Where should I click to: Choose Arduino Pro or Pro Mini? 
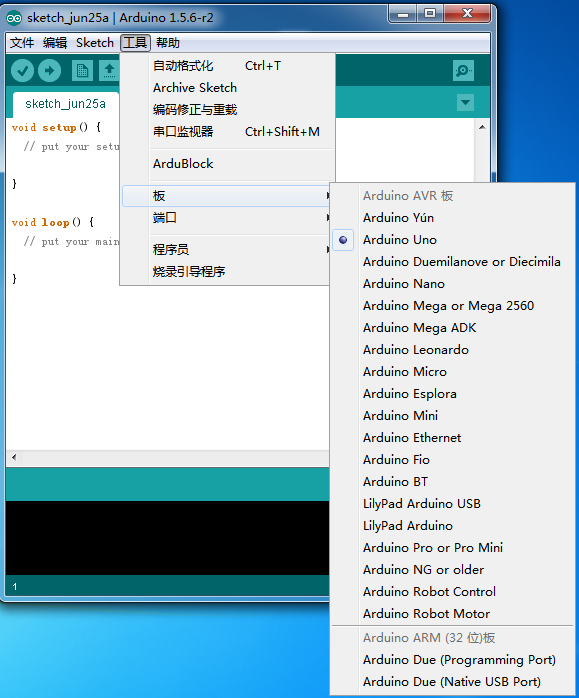453,548
